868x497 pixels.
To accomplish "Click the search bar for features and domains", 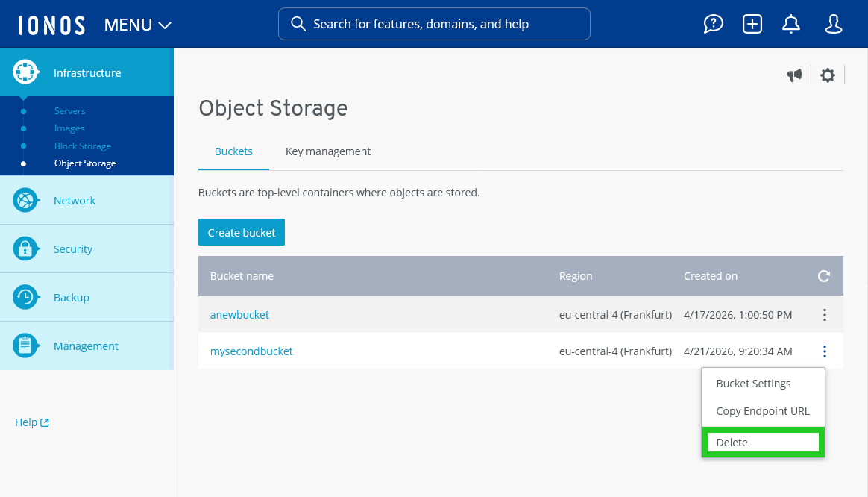I will coord(434,24).
